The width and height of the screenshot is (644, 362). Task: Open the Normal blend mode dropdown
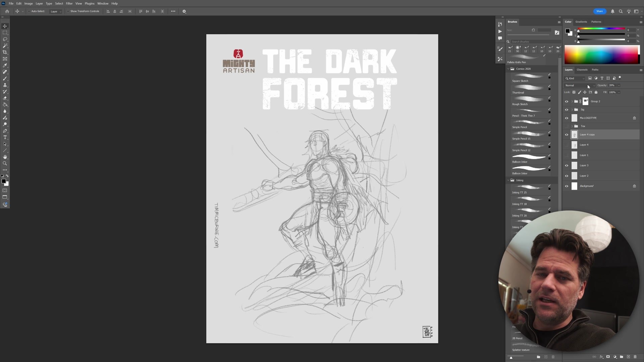580,85
